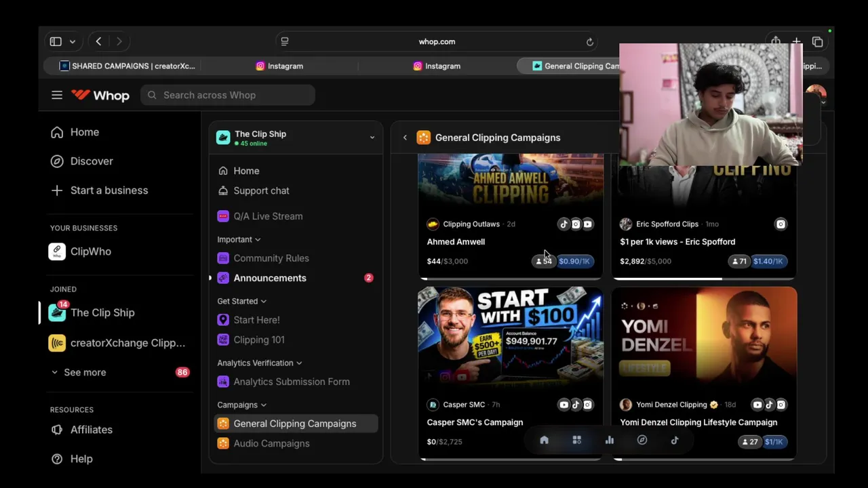
Task: Open the Ahmed Amwell Clipping thumbnail
Action: 511,180
